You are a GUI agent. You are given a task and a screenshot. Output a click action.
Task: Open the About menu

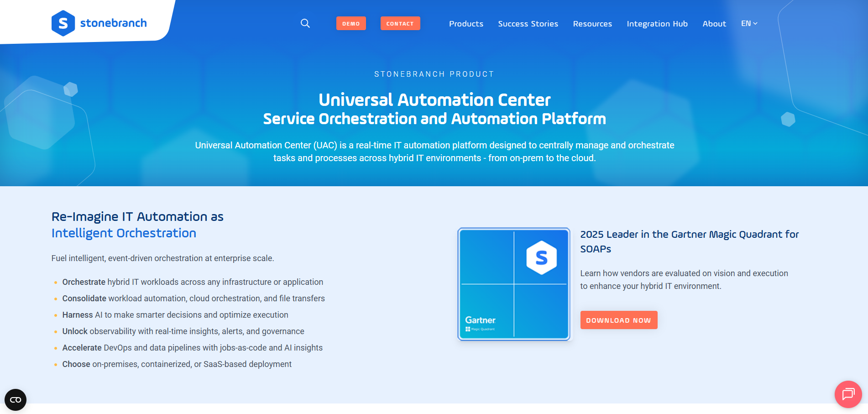tap(714, 24)
